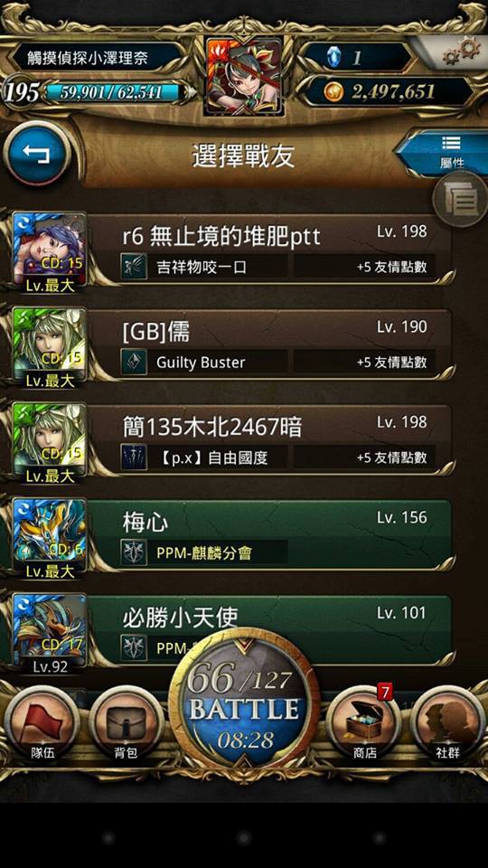Open the 隊伍 team flag icon
This screenshot has height=868, width=488.
click(42, 722)
